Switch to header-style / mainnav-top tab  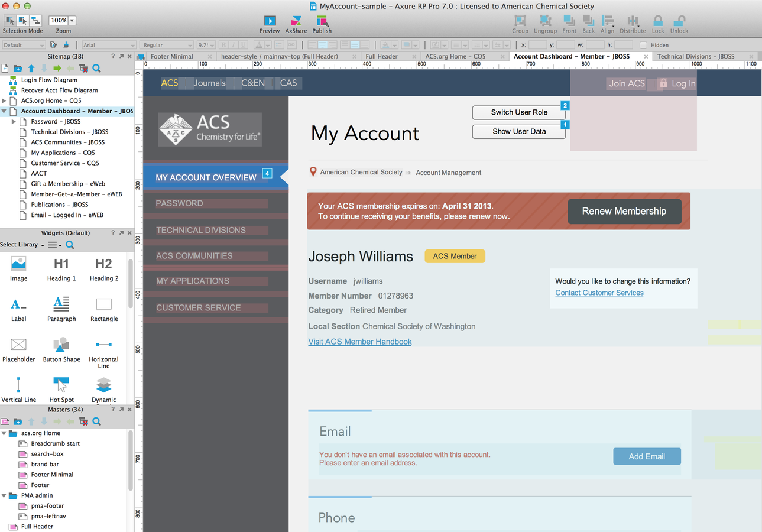[x=280, y=57]
